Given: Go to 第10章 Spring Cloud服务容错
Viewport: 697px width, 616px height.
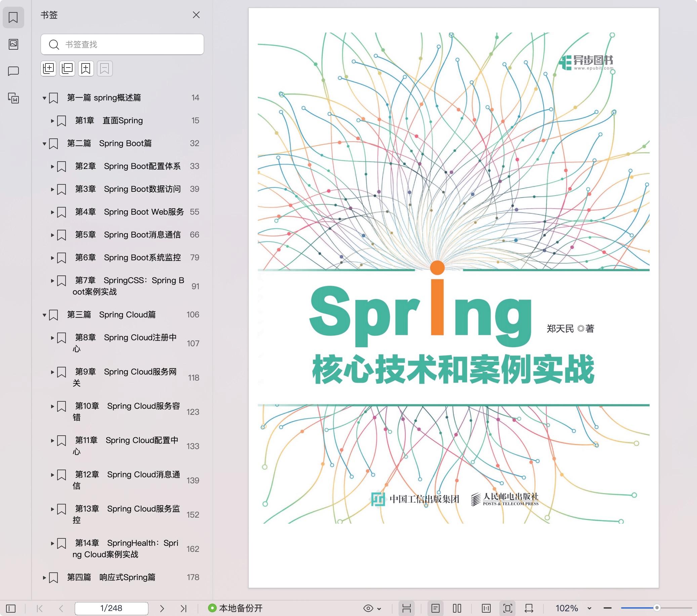Looking at the screenshot, I should coord(126,411).
